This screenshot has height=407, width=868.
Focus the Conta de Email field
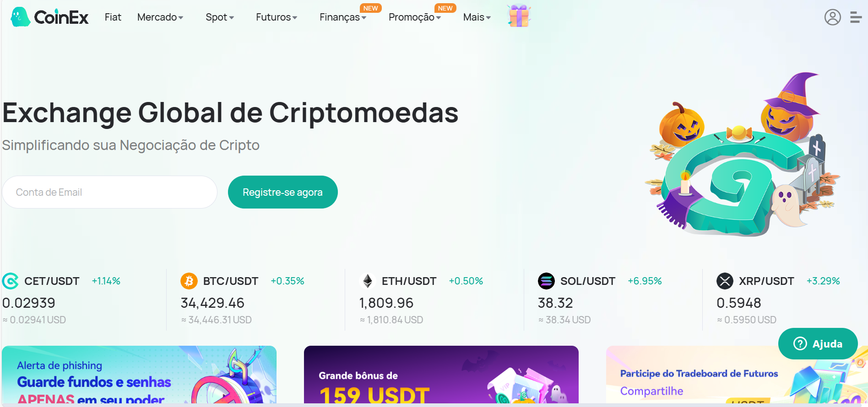[x=110, y=192]
